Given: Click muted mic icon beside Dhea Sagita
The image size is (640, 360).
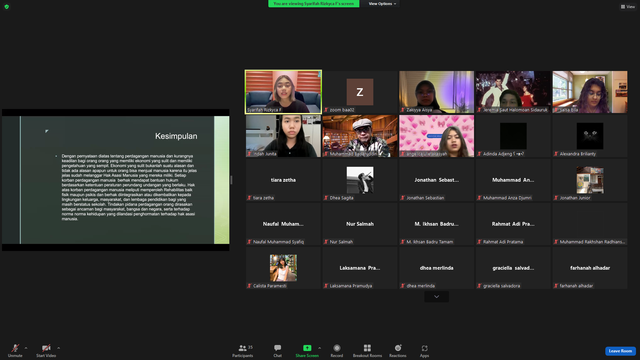Looking at the screenshot, I should pos(326,198).
